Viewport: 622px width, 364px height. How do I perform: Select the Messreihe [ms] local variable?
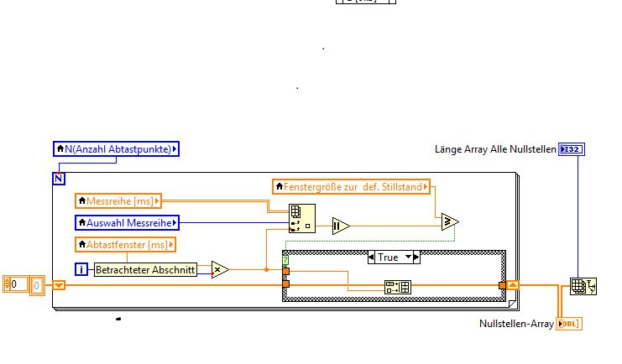(118, 201)
